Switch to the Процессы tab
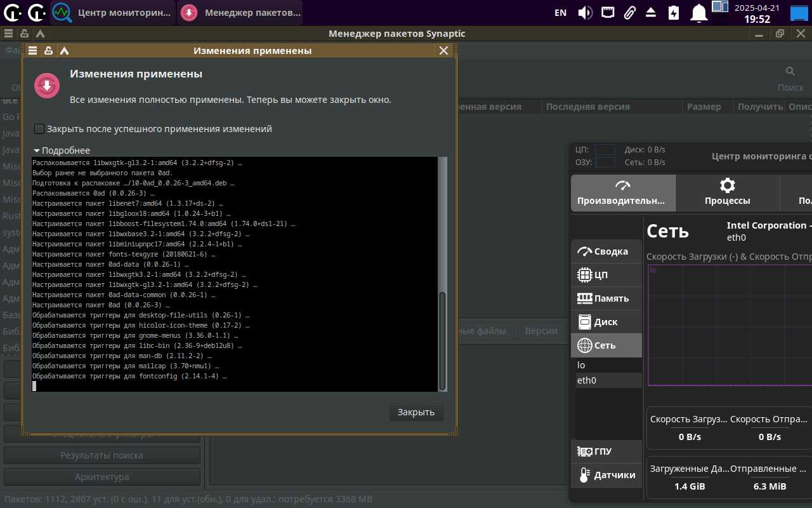The height and width of the screenshot is (508, 812). coord(727,193)
